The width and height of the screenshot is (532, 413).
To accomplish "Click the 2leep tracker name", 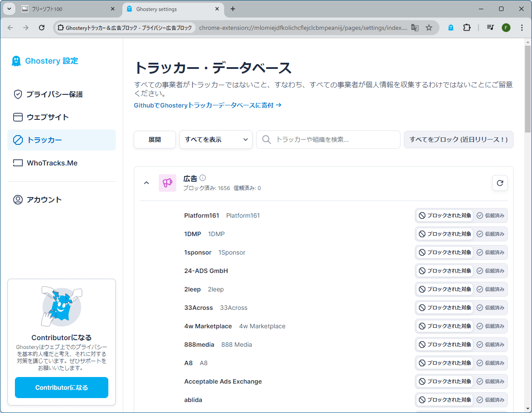I will pos(193,289).
